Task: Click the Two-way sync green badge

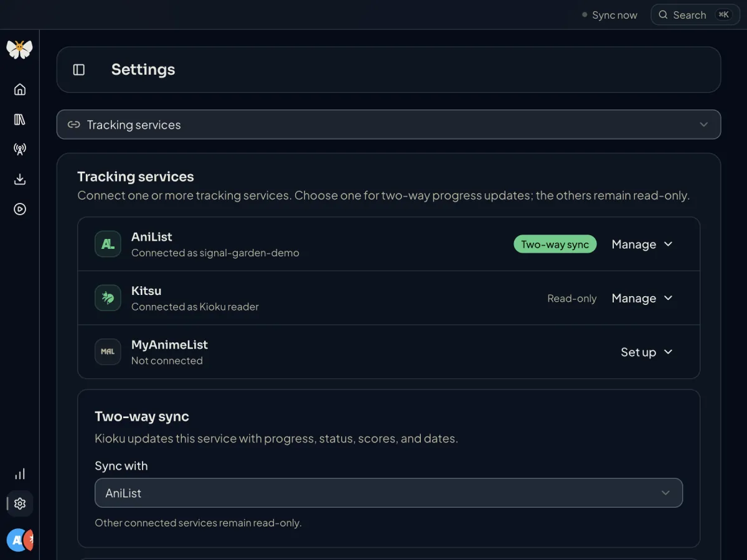Action: click(555, 244)
